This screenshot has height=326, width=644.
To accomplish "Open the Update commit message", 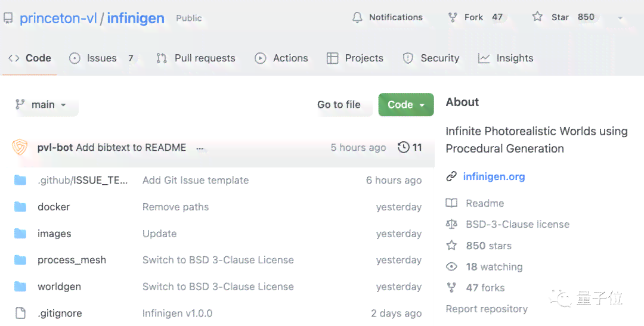I will click(x=159, y=234).
